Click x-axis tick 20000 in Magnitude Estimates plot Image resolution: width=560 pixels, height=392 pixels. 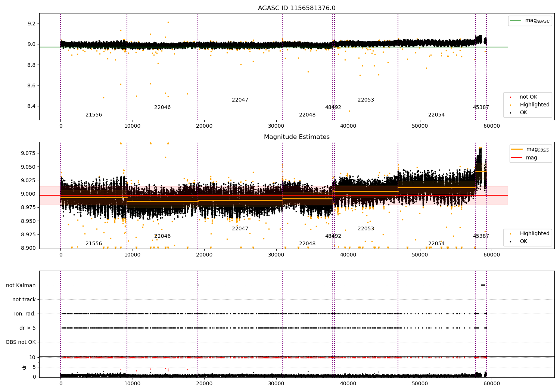[x=204, y=255]
